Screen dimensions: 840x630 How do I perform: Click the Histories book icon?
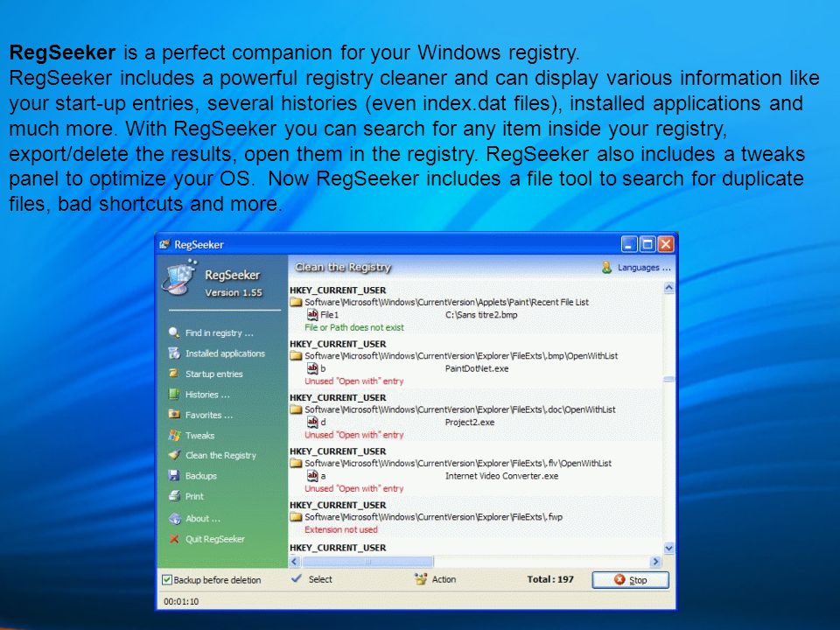(173, 395)
